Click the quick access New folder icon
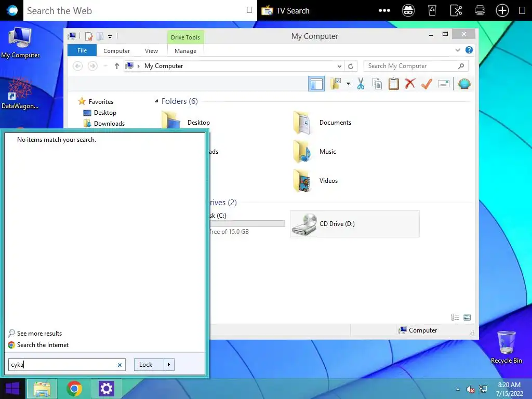Screen dimensions: 532x399 click(x=100, y=36)
